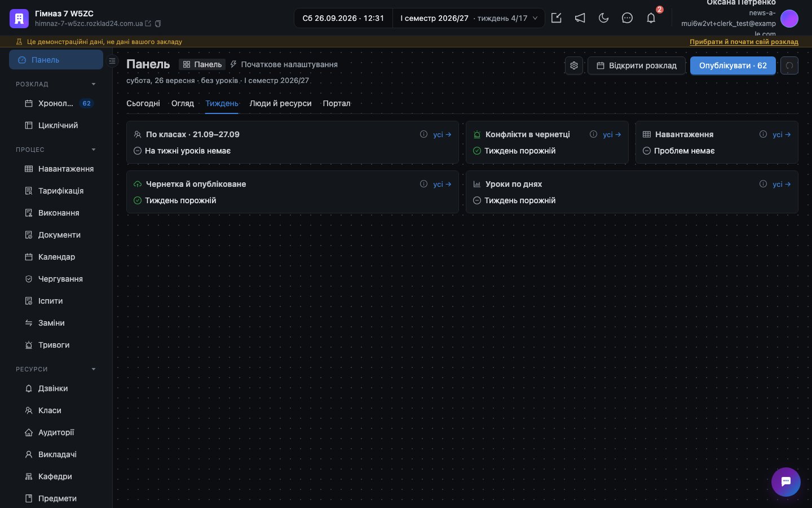Show info for Чернетка й опубліковане card
812x508 pixels.
click(423, 184)
